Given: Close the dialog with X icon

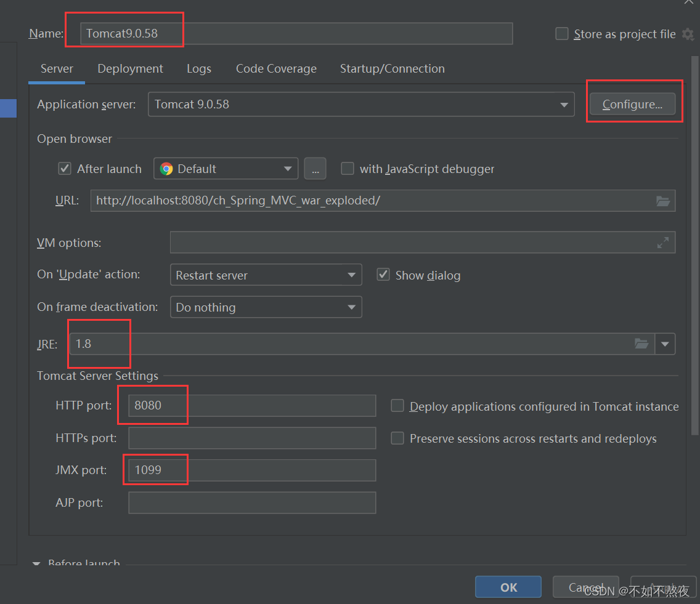Looking at the screenshot, I should tap(689, 2).
